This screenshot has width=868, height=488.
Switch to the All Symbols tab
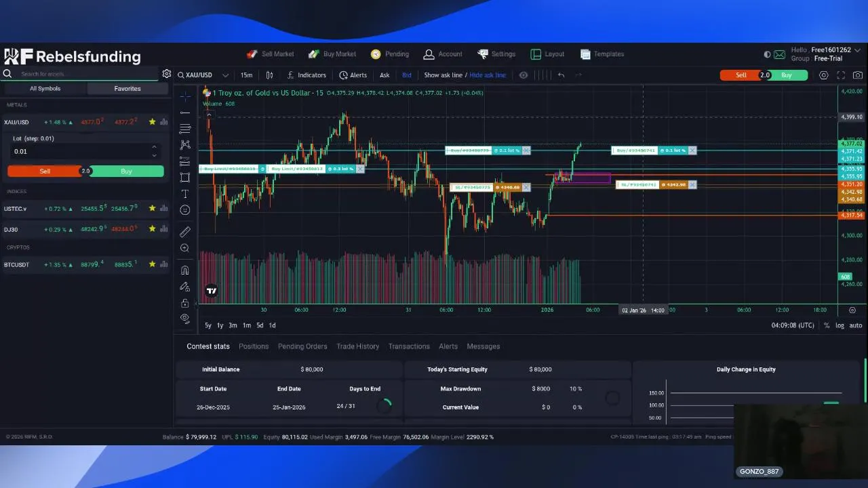45,89
